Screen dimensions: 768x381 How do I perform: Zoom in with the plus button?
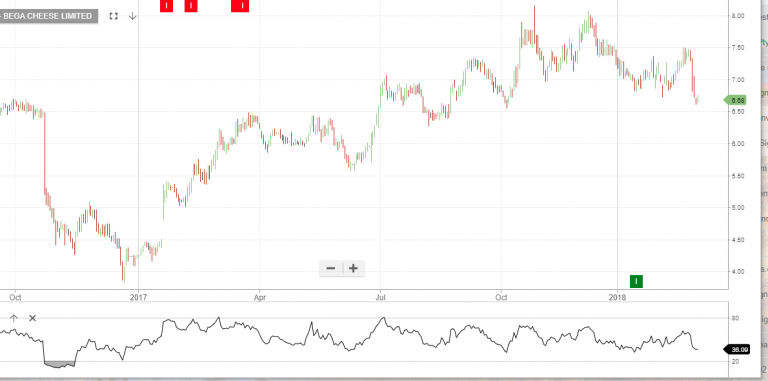(354, 268)
